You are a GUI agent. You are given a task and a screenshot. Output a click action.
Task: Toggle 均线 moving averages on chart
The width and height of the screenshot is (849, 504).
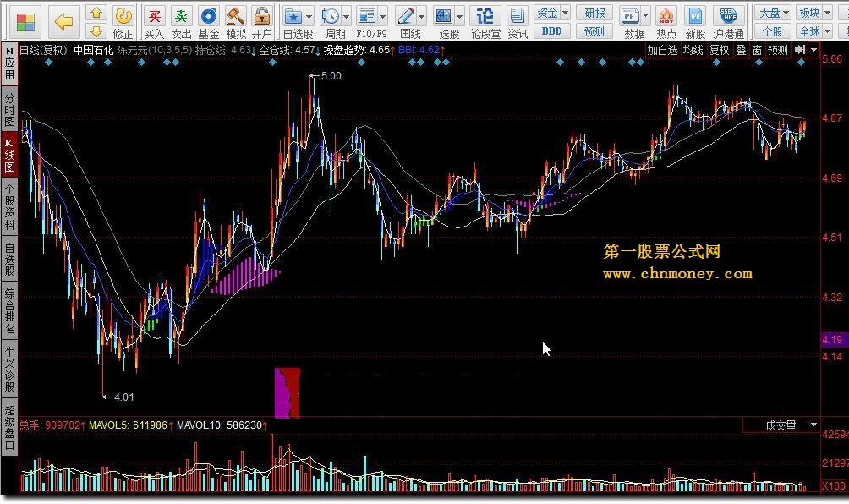point(693,51)
